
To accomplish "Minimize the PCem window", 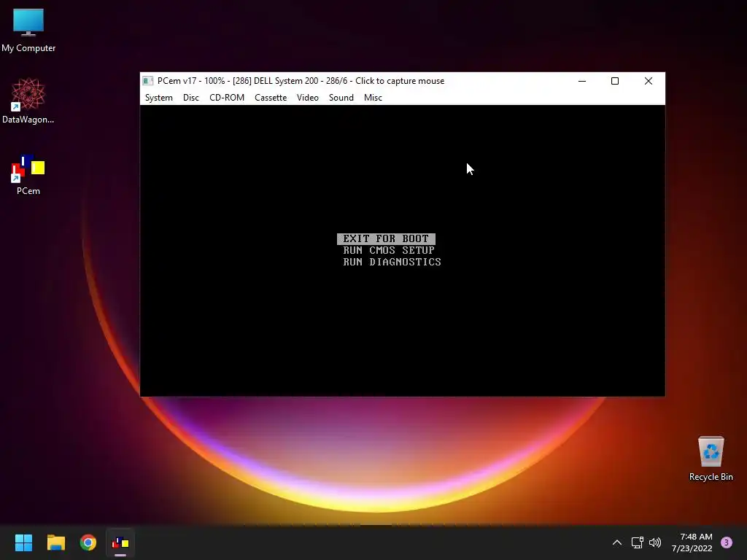I will point(581,81).
